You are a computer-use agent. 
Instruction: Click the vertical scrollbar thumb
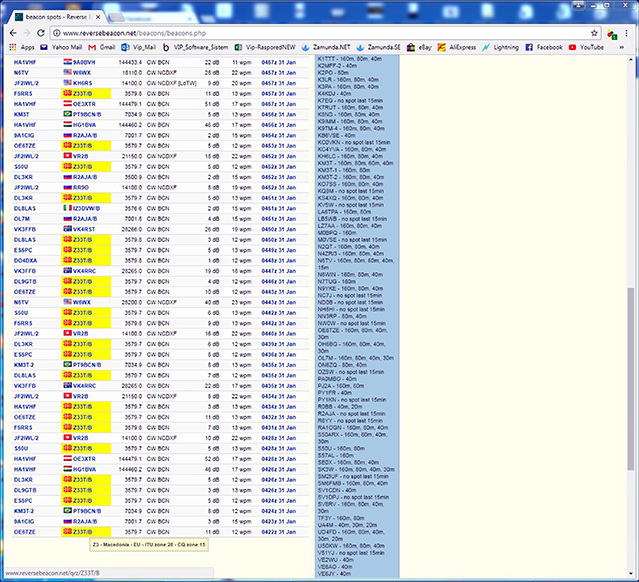tap(631, 379)
